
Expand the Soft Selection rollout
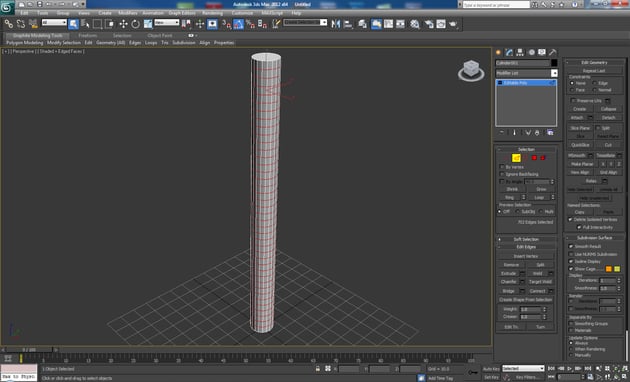point(526,239)
